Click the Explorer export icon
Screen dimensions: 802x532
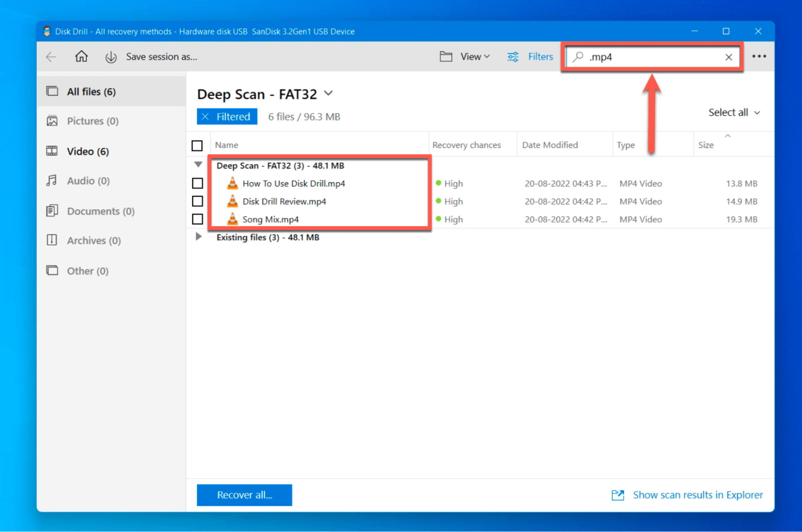[618, 495]
